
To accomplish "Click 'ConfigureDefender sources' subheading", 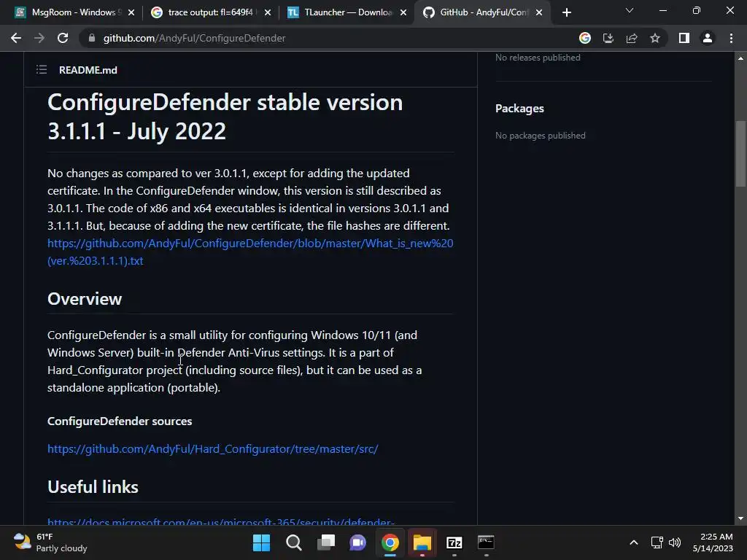I will click(120, 421).
